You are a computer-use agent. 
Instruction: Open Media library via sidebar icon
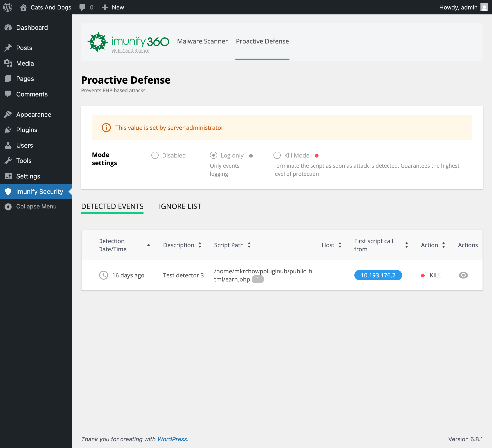pyautogui.click(x=8, y=63)
